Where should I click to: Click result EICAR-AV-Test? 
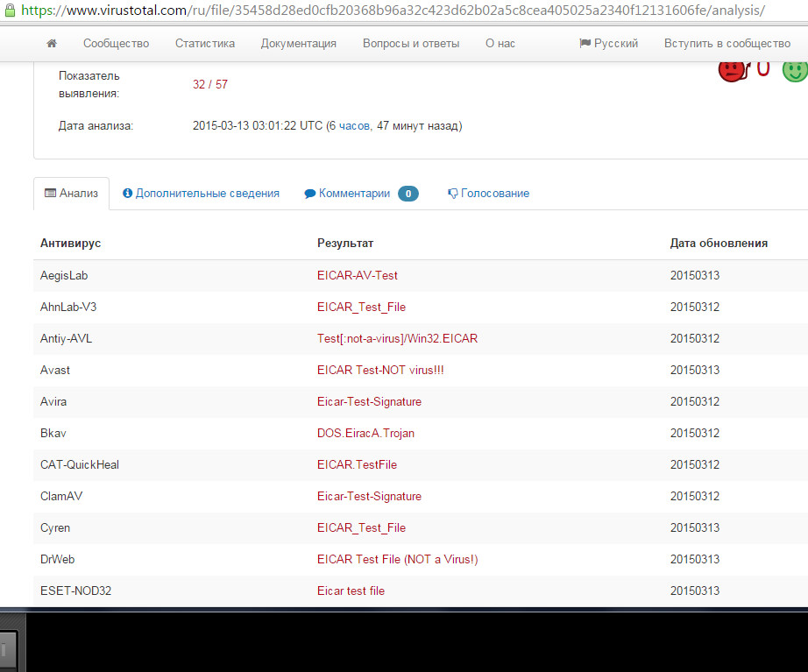tap(357, 276)
